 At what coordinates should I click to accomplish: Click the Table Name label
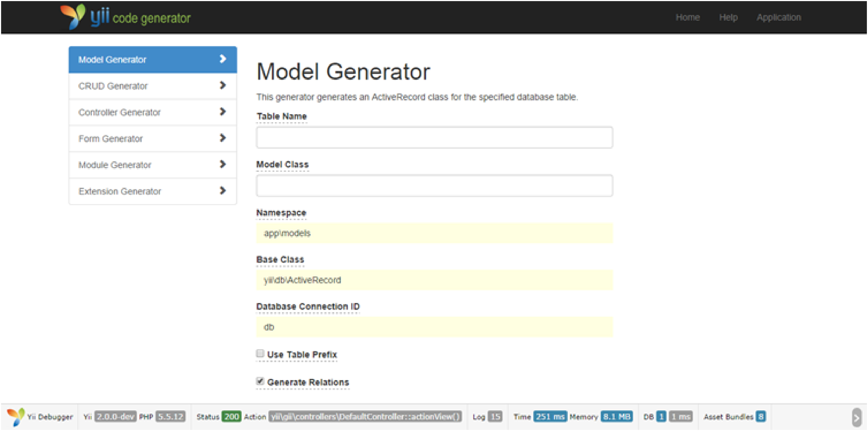coord(282,116)
